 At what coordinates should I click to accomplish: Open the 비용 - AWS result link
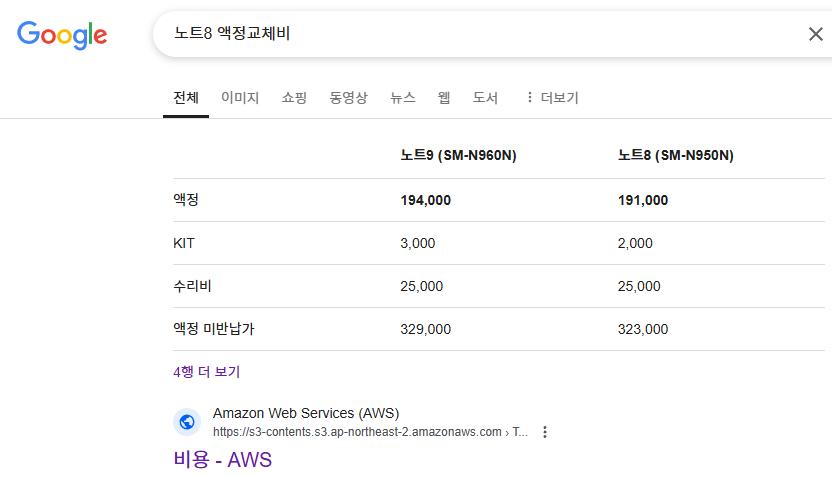tap(222, 459)
